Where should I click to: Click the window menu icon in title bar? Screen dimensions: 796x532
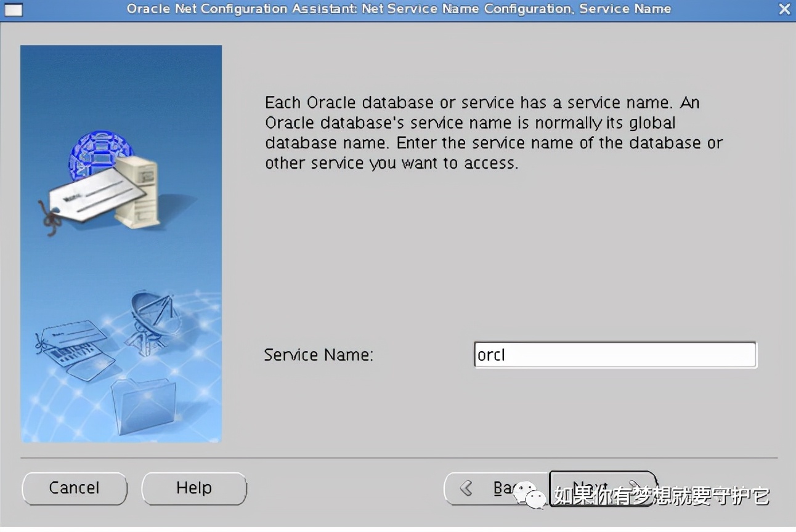pyautogui.click(x=13, y=10)
